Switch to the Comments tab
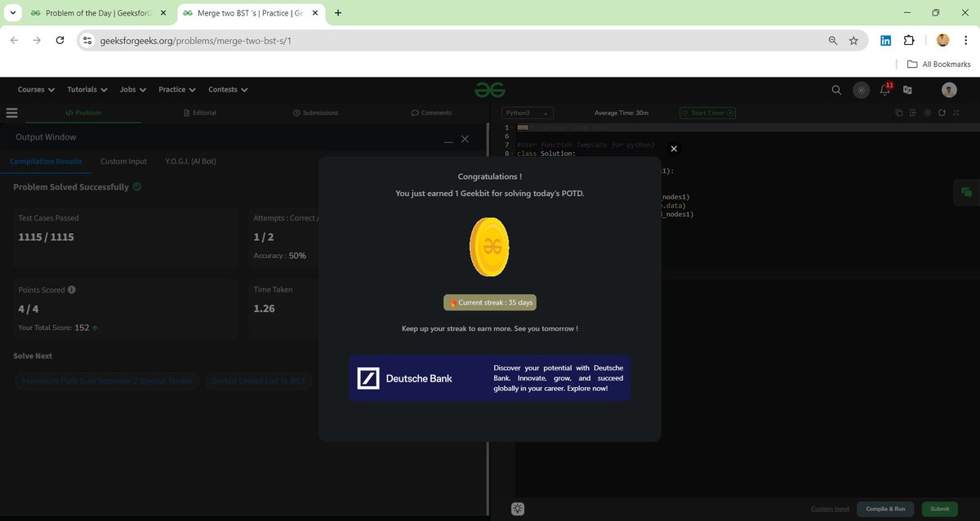This screenshot has width=980, height=521. click(431, 113)
